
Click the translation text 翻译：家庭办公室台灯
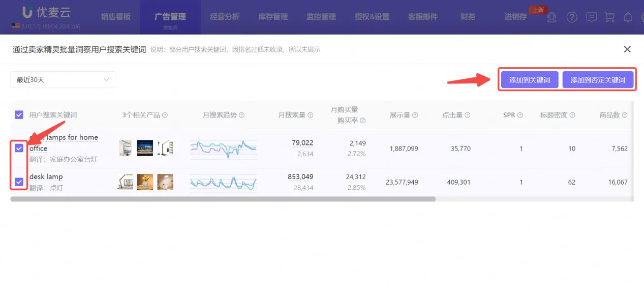pyautogui.click(x=63, y=160)
